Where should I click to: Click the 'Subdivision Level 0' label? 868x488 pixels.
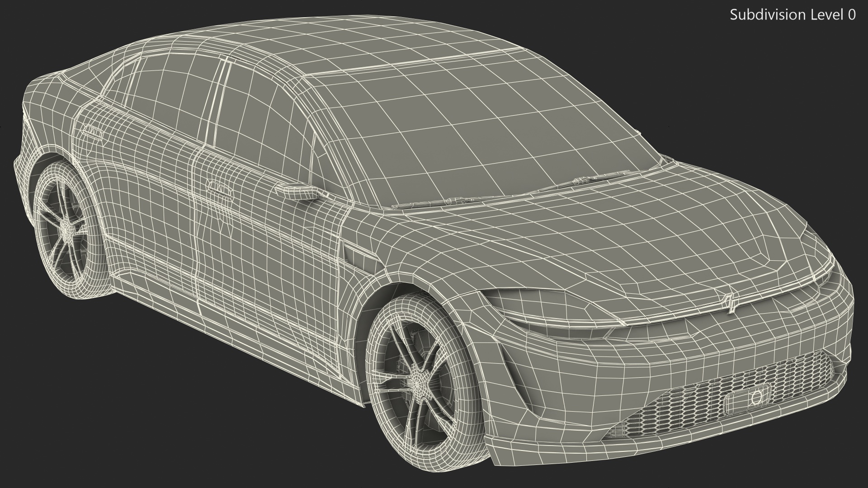(793, 15)
